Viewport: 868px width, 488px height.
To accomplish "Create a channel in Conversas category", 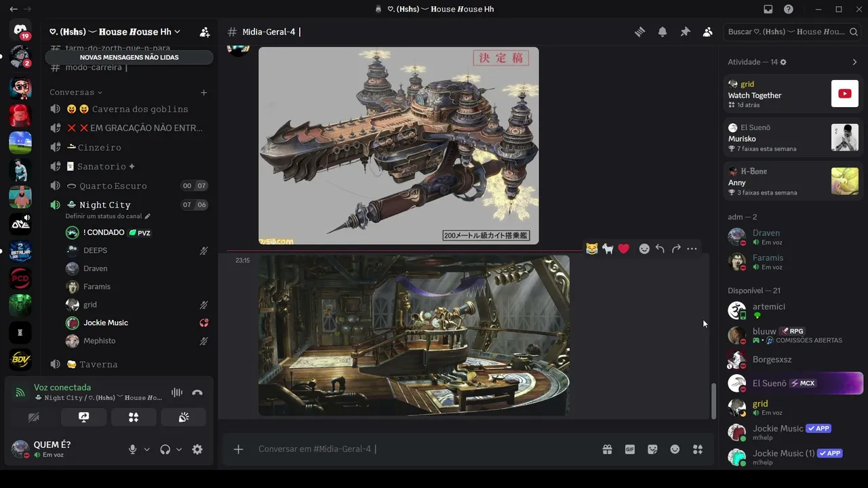I will coord(204,92).
